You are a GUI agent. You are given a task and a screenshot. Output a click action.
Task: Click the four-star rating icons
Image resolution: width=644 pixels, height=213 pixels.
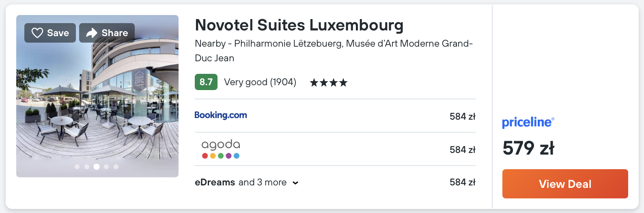pyautogui.click(x=329, y=83)
